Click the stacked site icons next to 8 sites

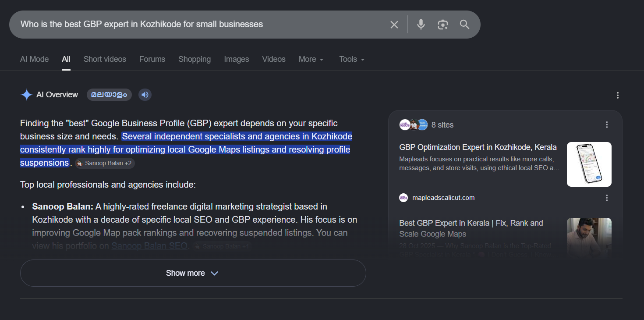[x=413, y=125]
